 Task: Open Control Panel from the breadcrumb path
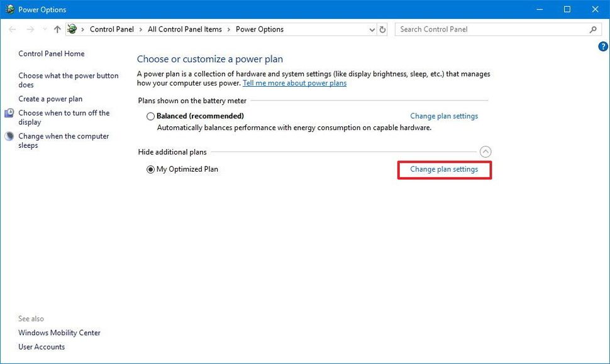point(112,29)
